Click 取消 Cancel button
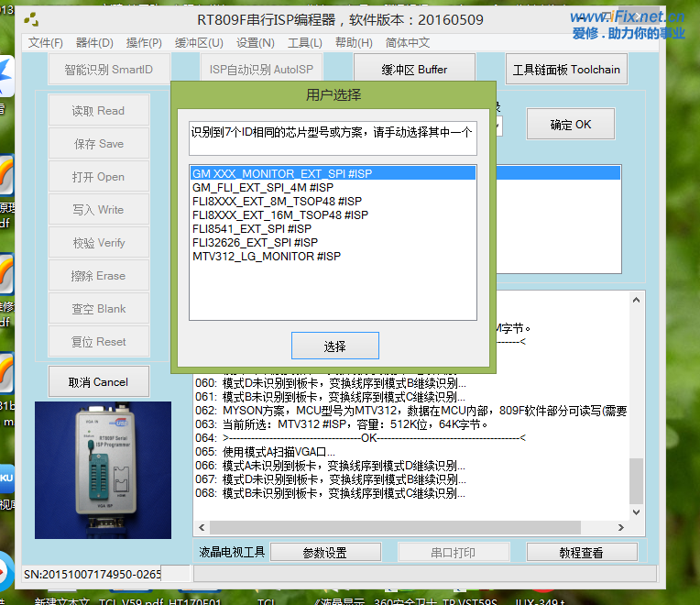 tap(99, 381)
